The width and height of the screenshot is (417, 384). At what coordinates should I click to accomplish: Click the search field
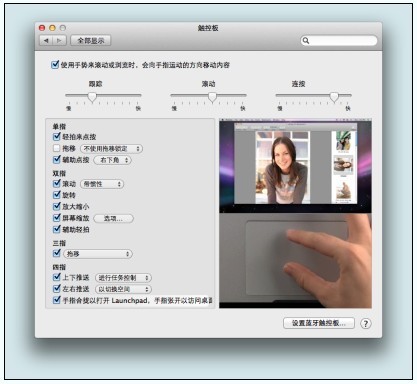[339, 41]
